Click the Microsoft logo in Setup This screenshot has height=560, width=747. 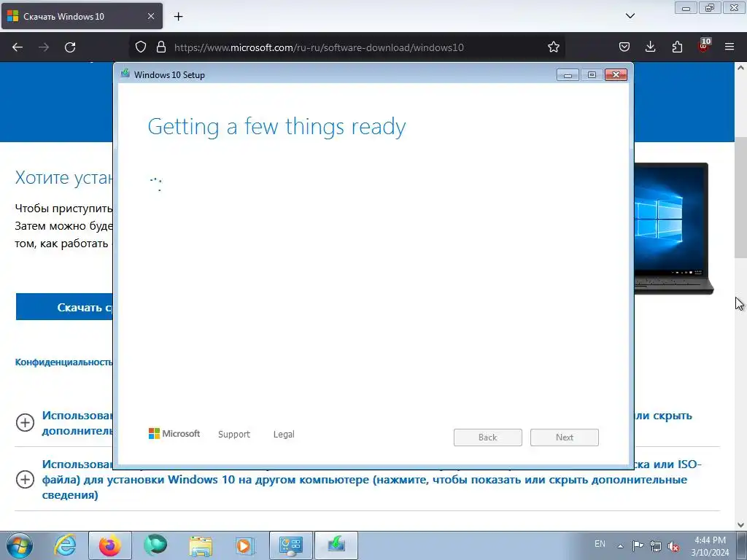[174, 433]
